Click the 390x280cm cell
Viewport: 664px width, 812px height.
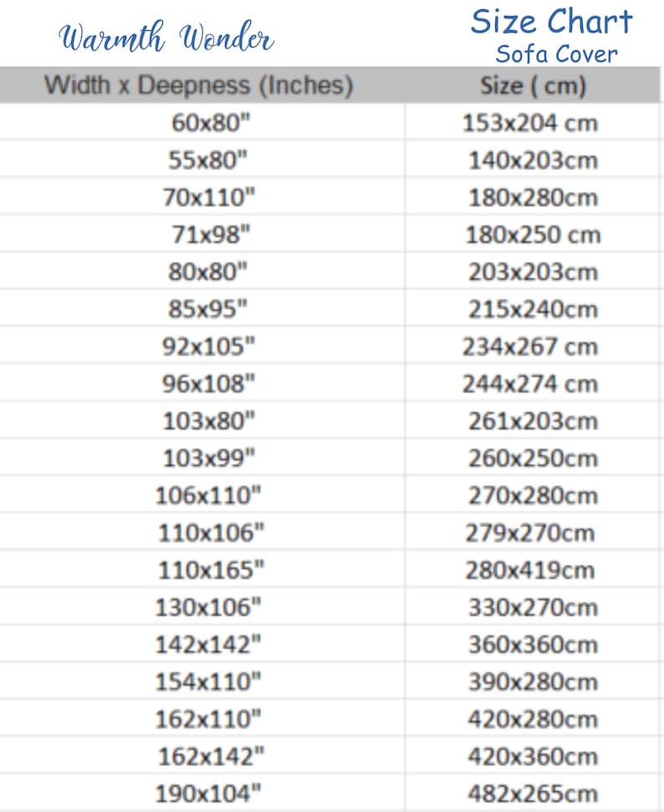pyautogui.click(x=533, y=682)
